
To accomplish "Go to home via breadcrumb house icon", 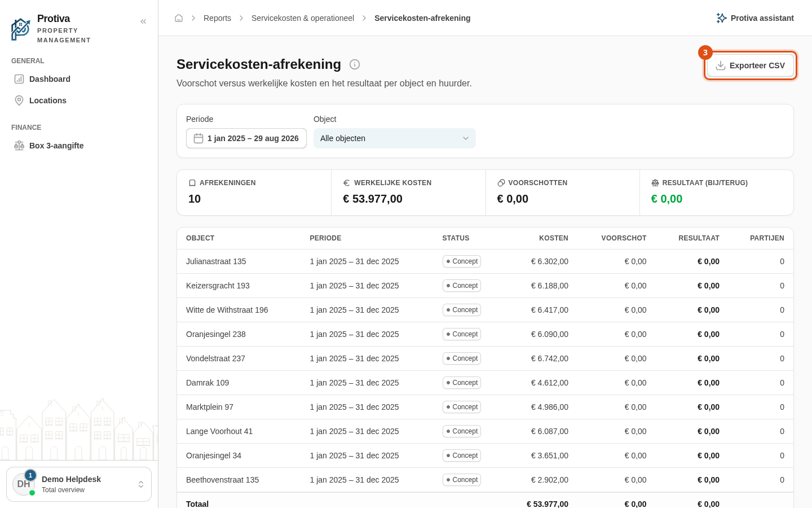I will [x=179, y=18].
